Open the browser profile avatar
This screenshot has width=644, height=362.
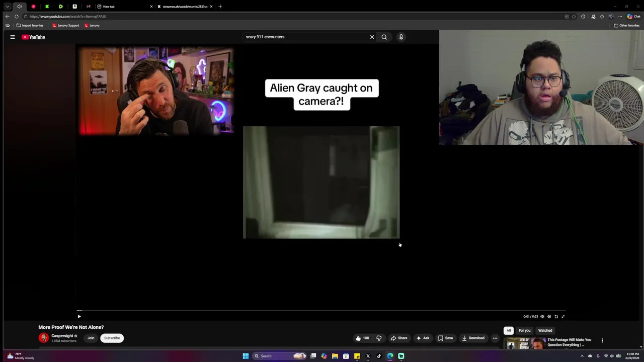(611, 16)
